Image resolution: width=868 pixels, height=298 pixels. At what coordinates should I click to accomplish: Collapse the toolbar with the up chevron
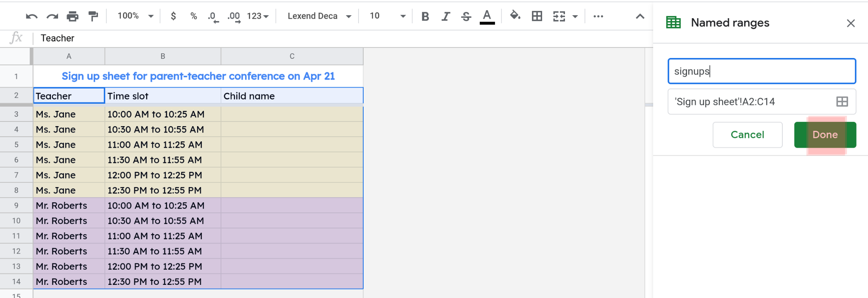640,16
